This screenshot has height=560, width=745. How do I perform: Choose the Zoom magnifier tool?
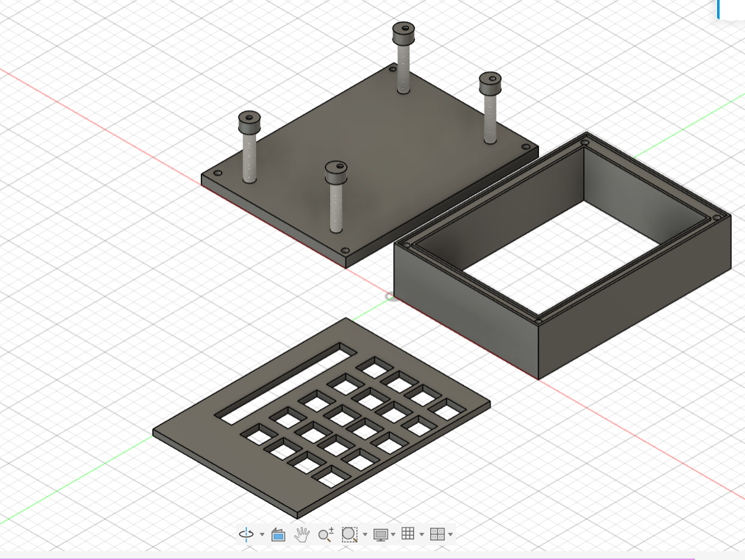(326, 535)
